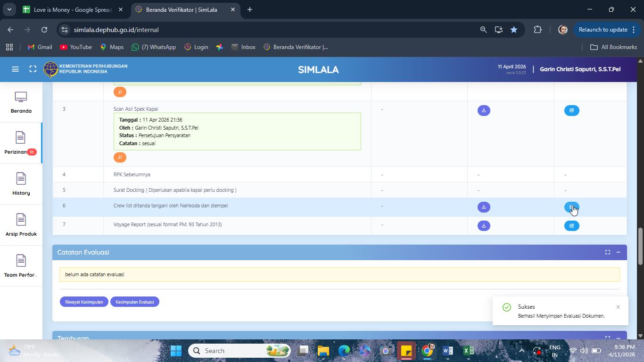Dismiss the Sukses notification

[618, 307]
